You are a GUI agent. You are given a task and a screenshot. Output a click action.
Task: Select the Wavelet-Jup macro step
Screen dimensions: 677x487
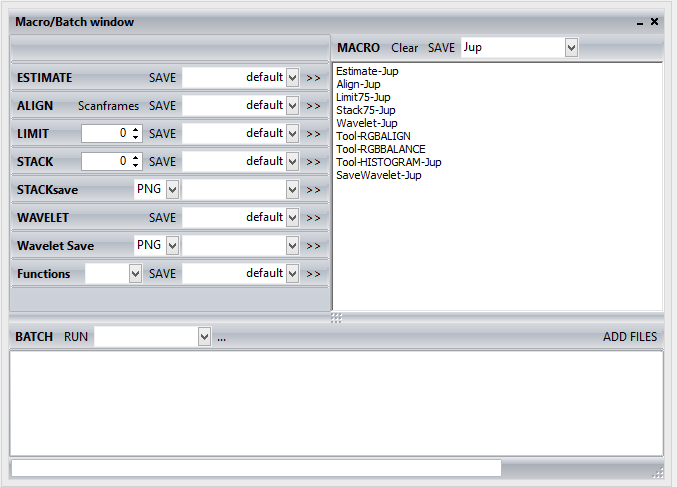367,123
